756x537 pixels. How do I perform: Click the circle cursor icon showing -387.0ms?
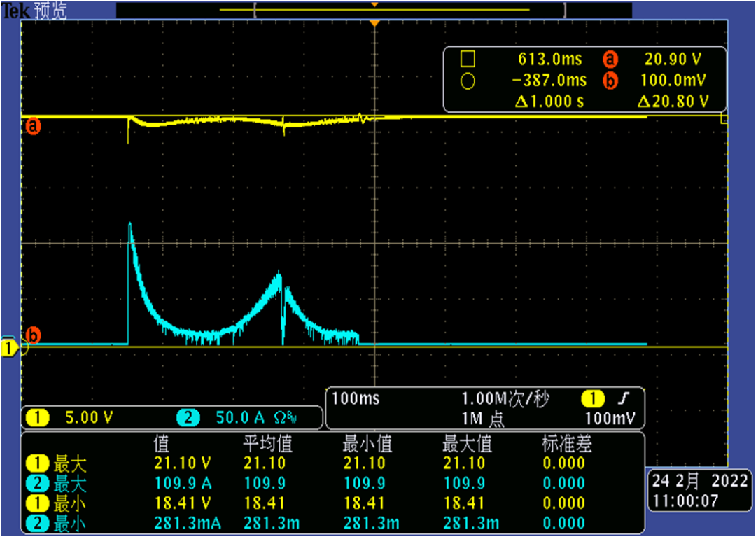(x=467, y=81)
